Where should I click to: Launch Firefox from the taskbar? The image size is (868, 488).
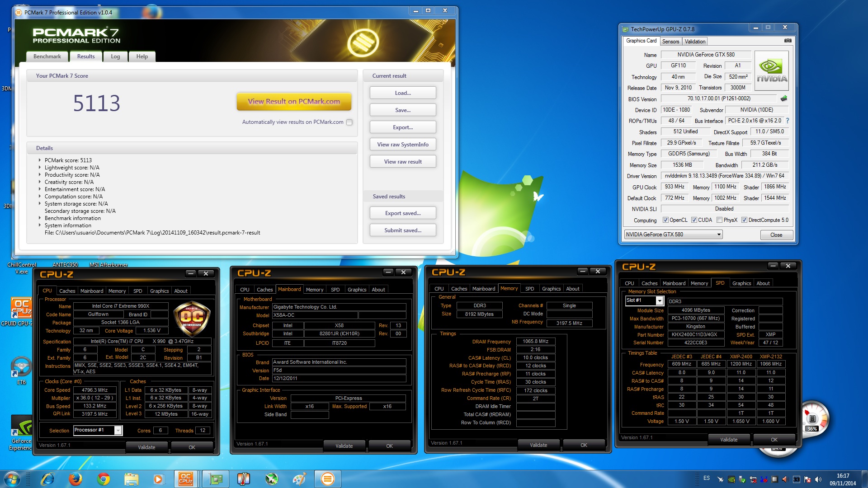pos(75,479)
